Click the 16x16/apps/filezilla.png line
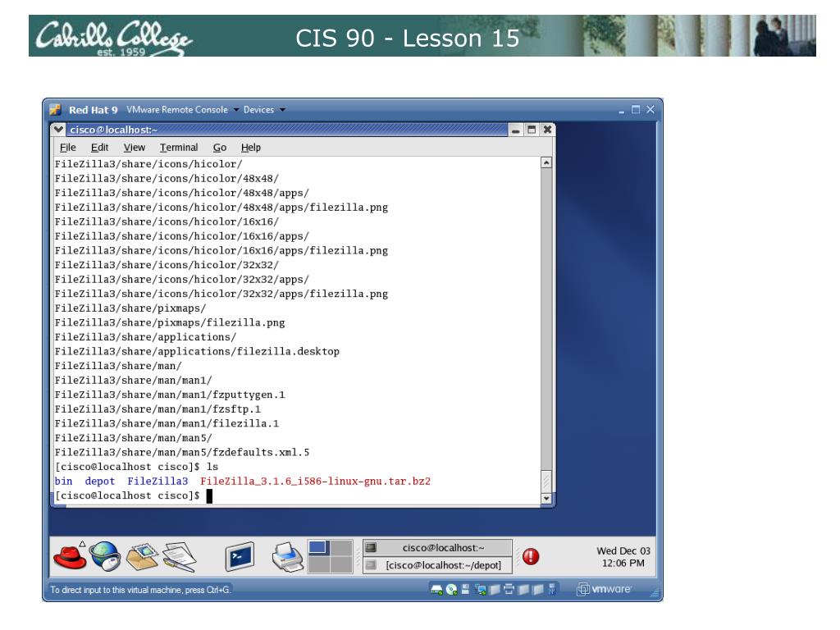 [x=221, y=250]
